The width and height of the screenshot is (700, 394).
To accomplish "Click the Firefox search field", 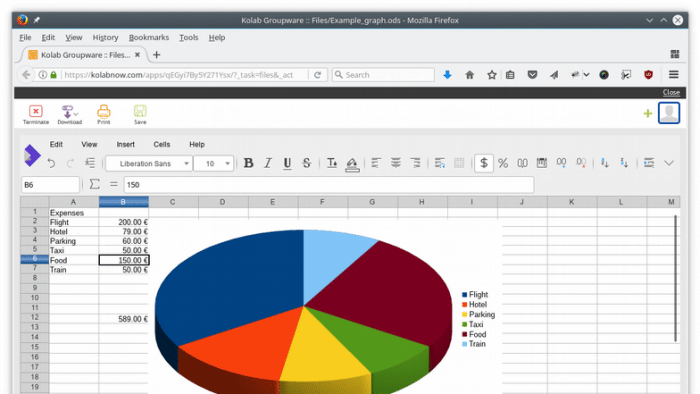I will [383, 75].
